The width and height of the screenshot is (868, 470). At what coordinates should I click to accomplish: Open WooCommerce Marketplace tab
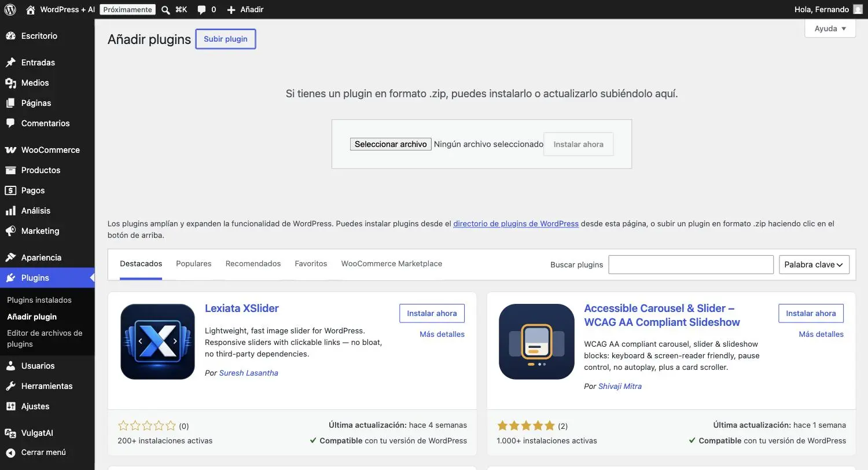[392, 264]
